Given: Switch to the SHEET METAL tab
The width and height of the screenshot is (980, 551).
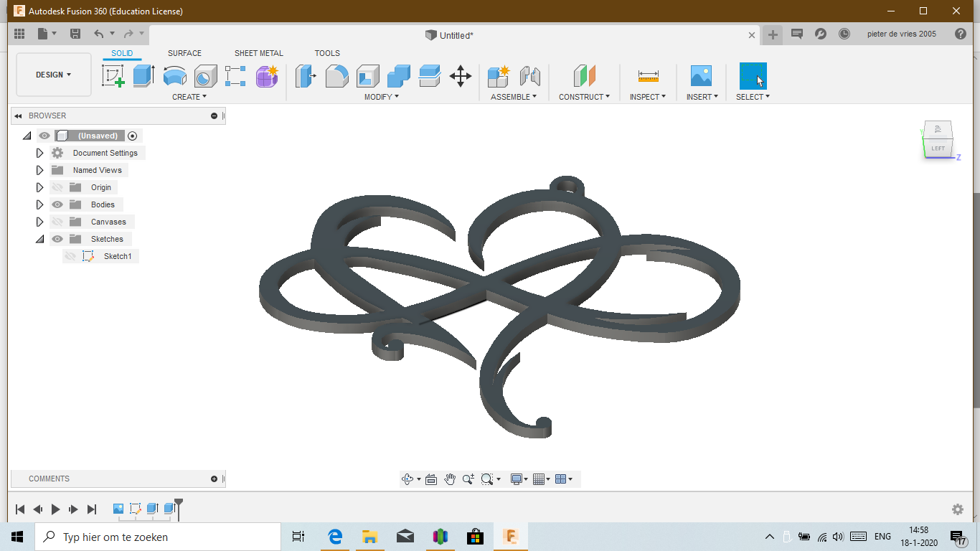Looking at the screenshot, I should coord(259,53).
